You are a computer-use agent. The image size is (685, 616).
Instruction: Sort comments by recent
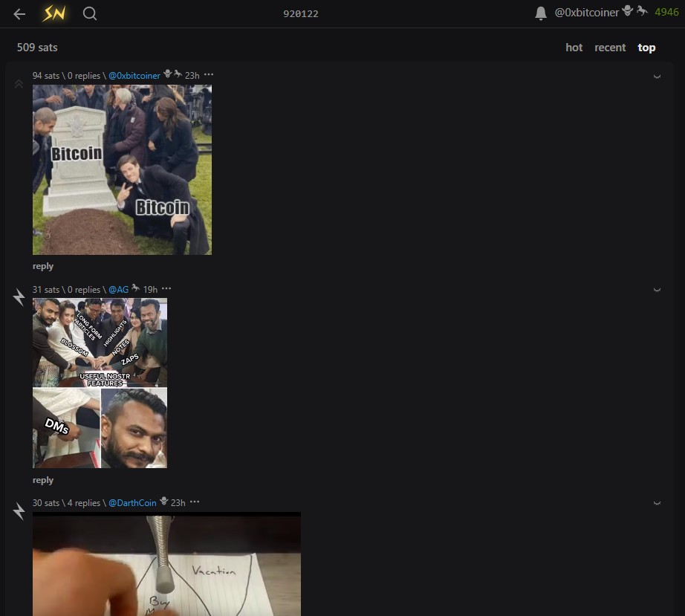tap(610, 48)
